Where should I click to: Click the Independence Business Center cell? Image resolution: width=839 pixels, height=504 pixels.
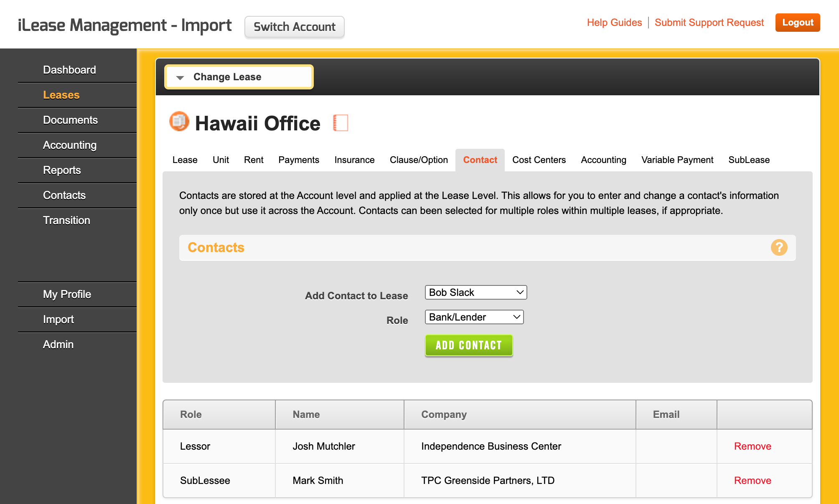pos(520,446)
